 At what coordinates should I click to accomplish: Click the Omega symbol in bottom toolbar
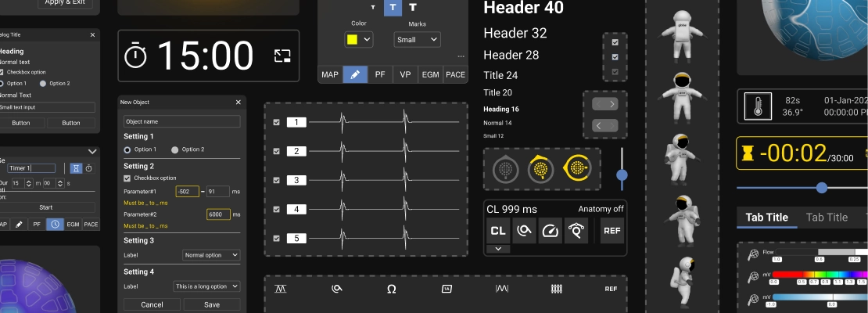point(391,289)
